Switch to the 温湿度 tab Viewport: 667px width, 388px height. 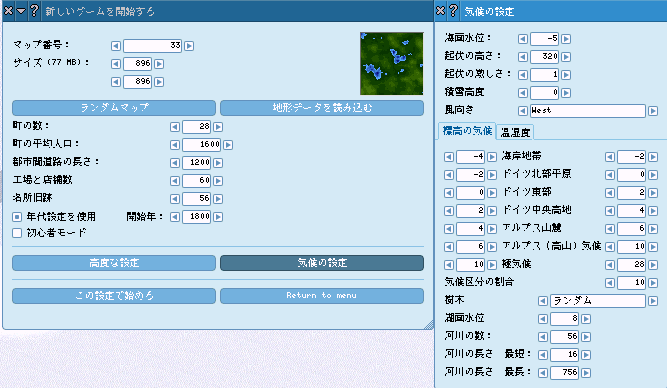pyautogui.click(x=515, y=133)
